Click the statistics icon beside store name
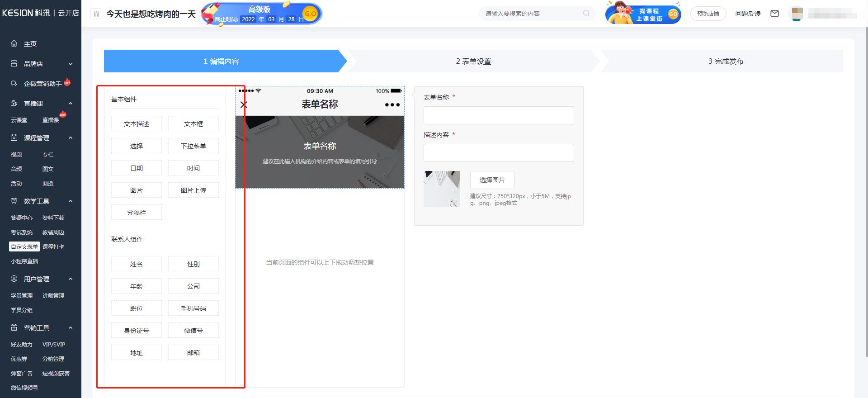This screenshot has height=398, width=868. pyautogui.click(x=96, y=14)
